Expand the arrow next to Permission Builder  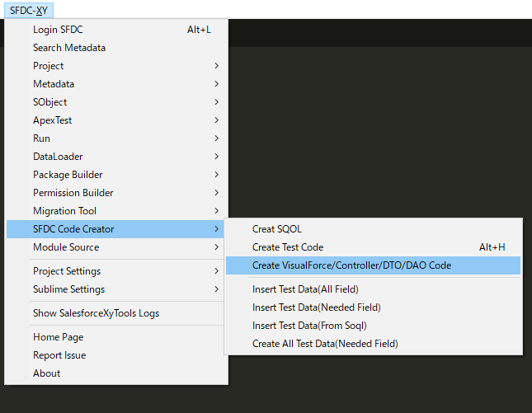(216, 193)
